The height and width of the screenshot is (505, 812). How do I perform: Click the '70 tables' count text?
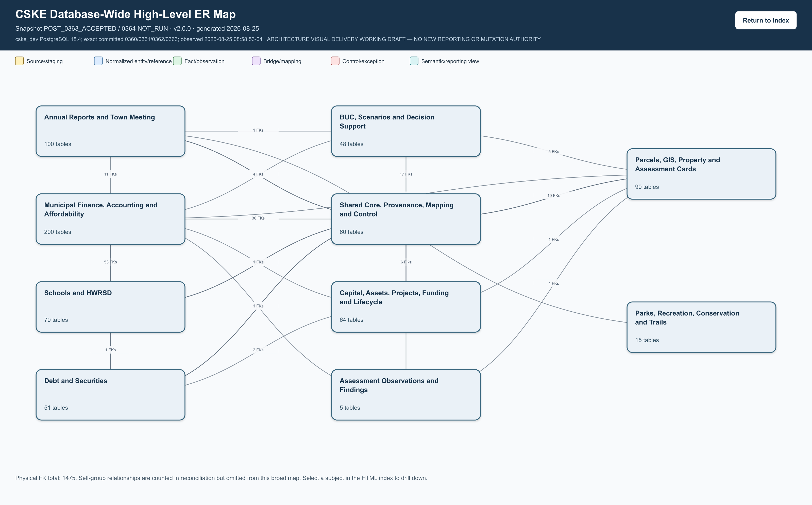[56, 320]
